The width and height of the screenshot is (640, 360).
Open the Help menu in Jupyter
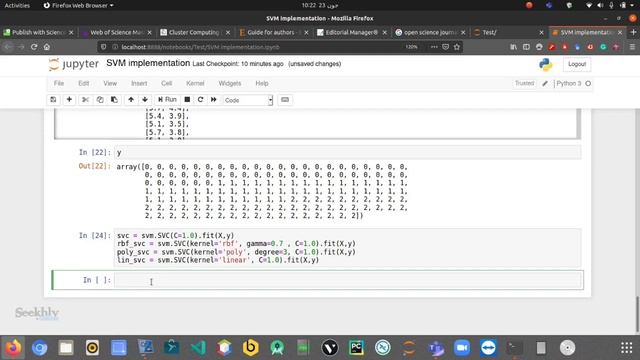262,83
